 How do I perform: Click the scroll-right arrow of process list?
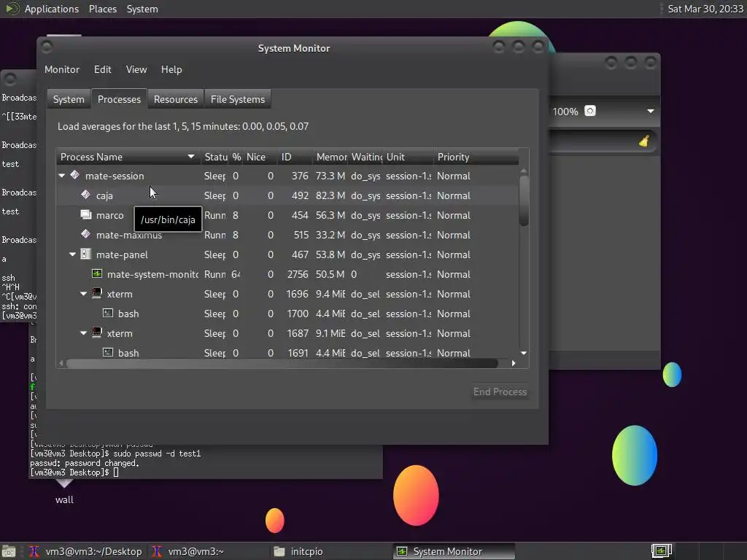pos(513,363)
